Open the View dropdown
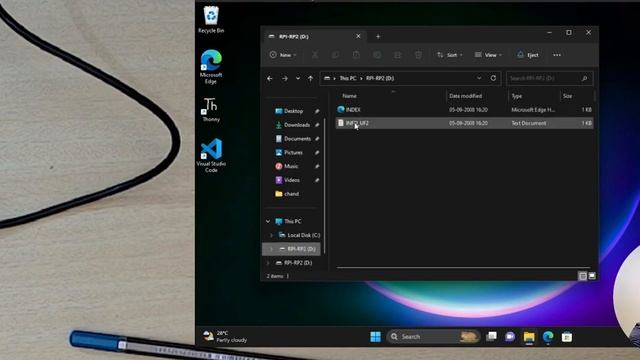The height and width of the screenshot is (360, 640). pos(488,55)
